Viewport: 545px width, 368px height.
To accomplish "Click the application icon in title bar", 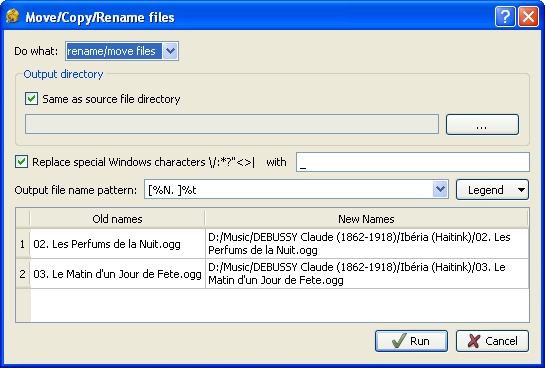I will coord(13,16).
